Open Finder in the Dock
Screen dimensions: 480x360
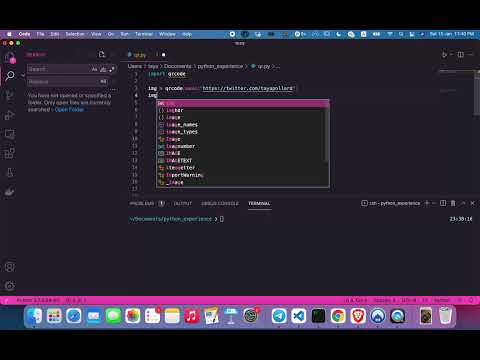[x=34, y=316]
